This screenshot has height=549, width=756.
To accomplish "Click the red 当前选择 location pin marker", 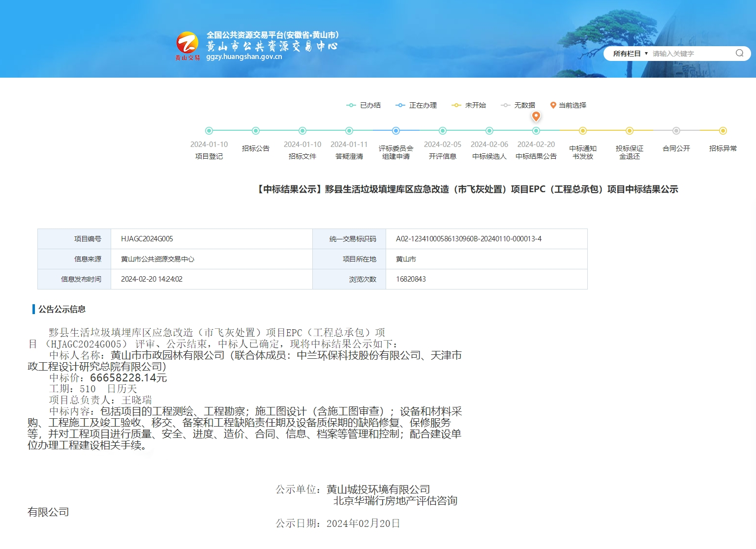I will [536, 117].
